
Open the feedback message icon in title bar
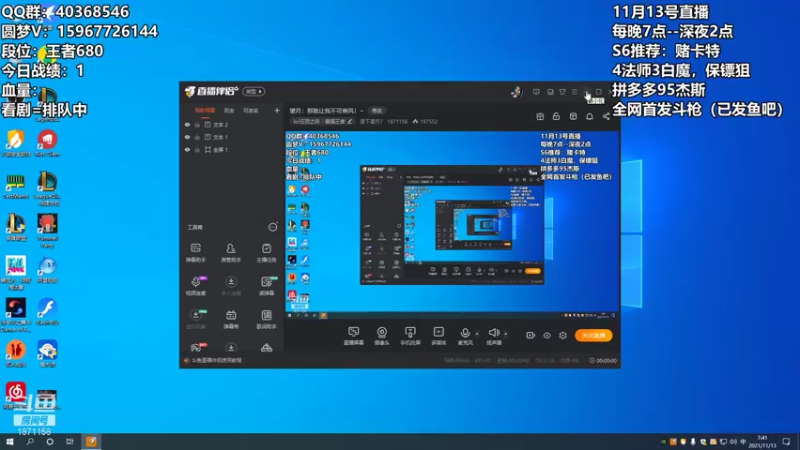536,92
